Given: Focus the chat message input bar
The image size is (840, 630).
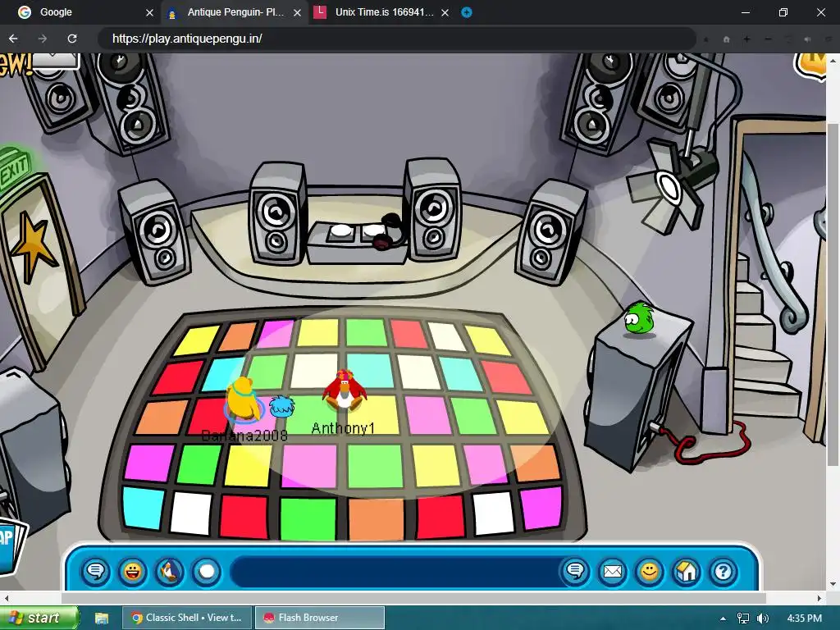Looking at the screenshot, I should 395,571.
